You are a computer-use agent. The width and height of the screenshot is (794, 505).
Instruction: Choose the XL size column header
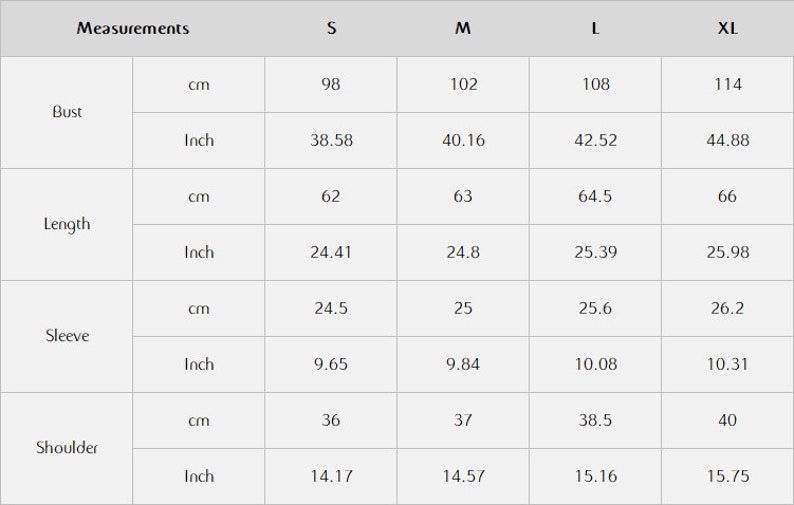click(x=727, y=28)
